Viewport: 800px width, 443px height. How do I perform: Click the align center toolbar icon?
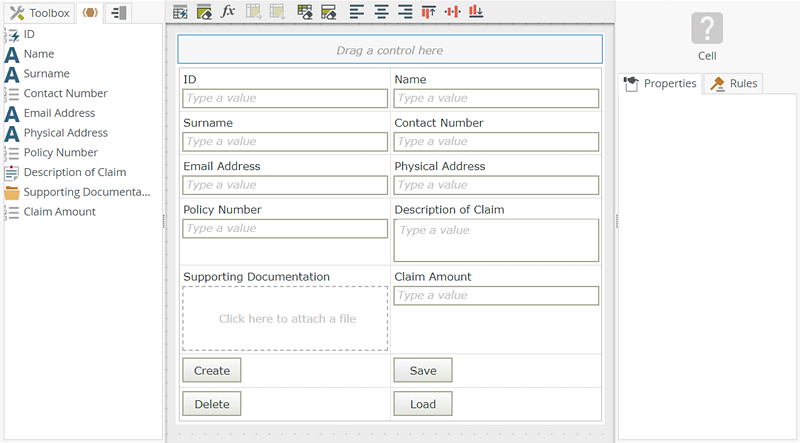[x=381, y=12]
